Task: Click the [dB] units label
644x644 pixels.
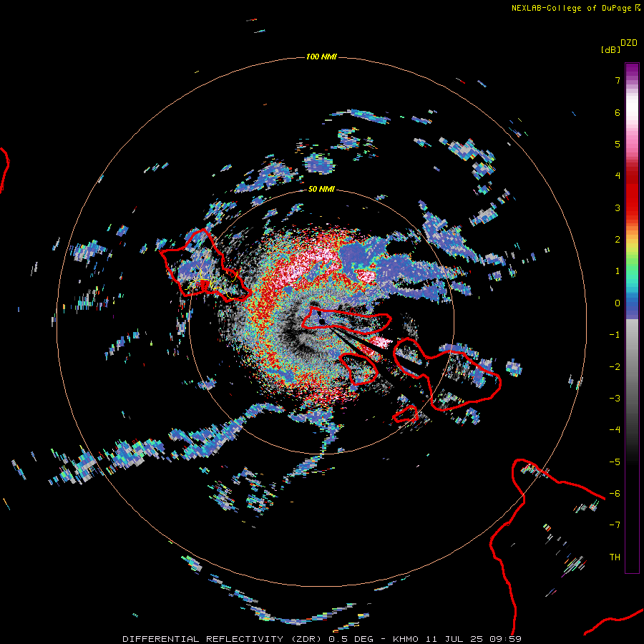Action: [x=611, y=50]
